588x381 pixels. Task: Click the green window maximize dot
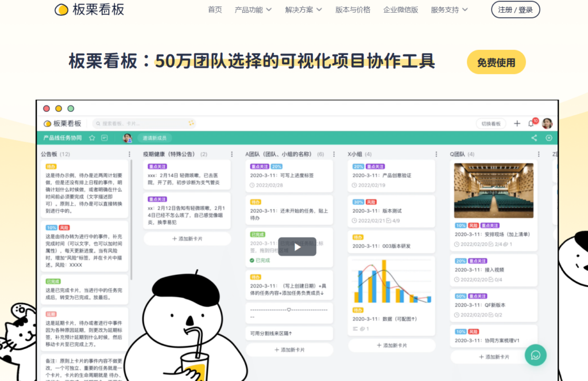(71, 108)
